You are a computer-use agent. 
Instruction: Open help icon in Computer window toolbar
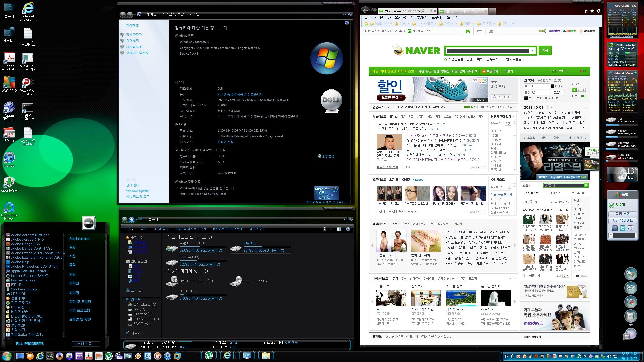348,229
